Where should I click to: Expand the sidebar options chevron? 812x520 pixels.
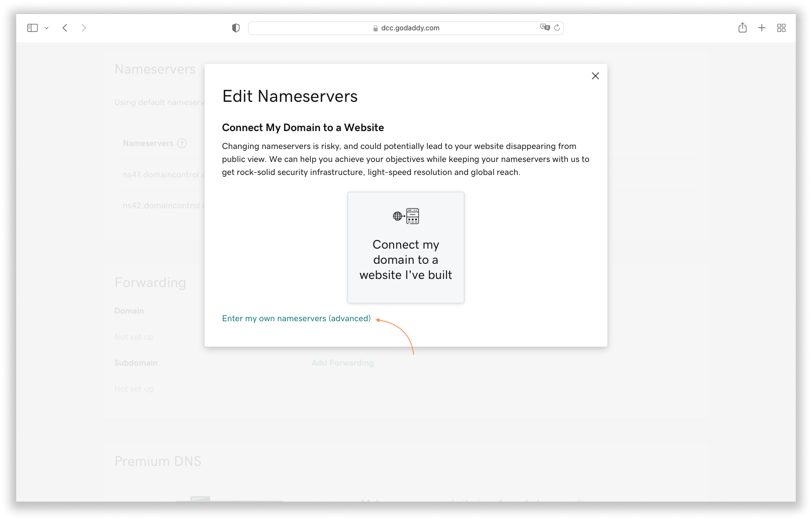pyautogui.click(x=47, y=28)
